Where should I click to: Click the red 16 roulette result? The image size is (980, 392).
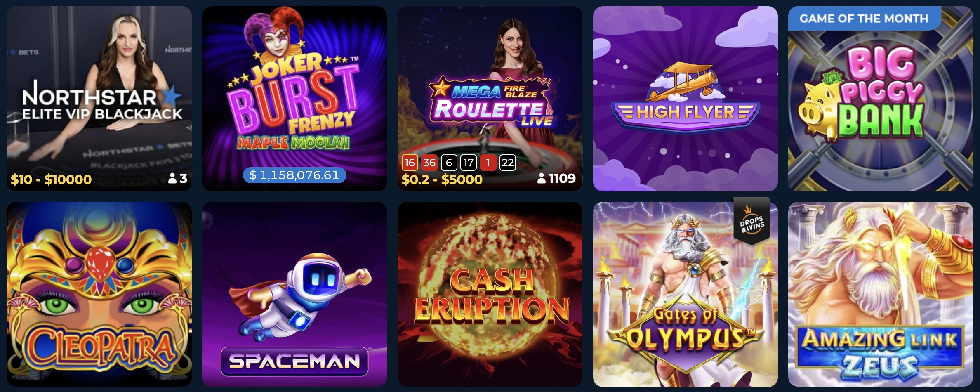410,163
